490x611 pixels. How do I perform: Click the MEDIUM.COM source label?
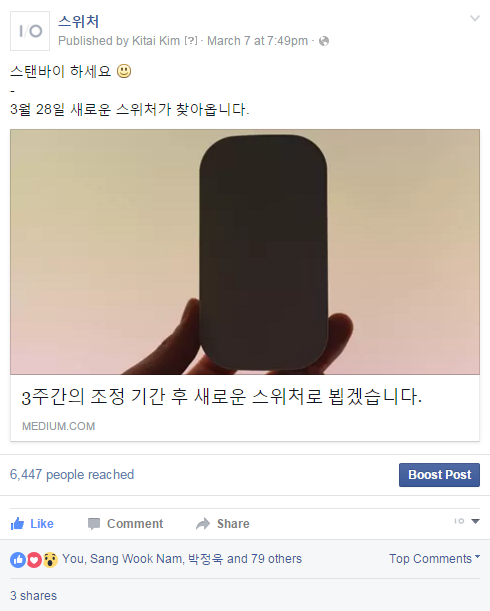(x=58, y=426)
